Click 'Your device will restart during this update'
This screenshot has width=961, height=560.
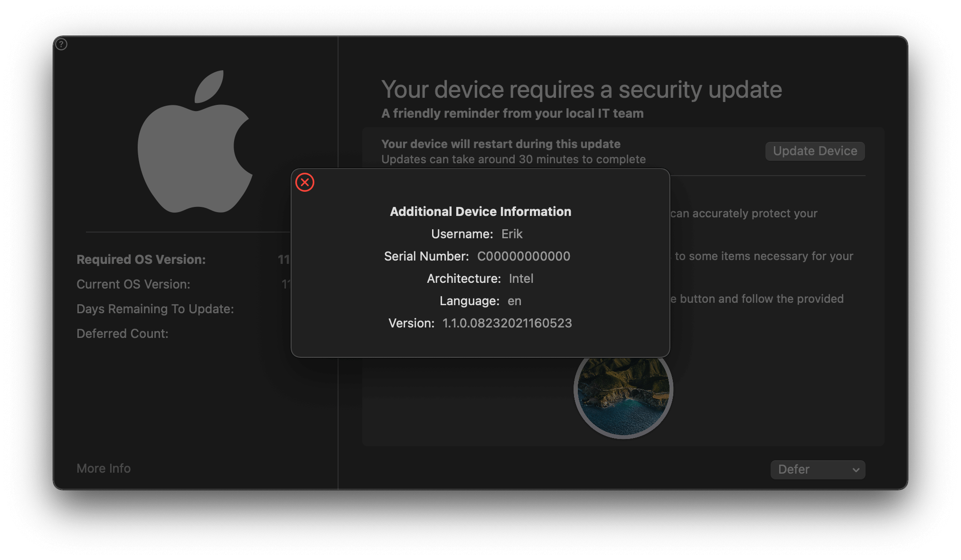coord(501,144)
